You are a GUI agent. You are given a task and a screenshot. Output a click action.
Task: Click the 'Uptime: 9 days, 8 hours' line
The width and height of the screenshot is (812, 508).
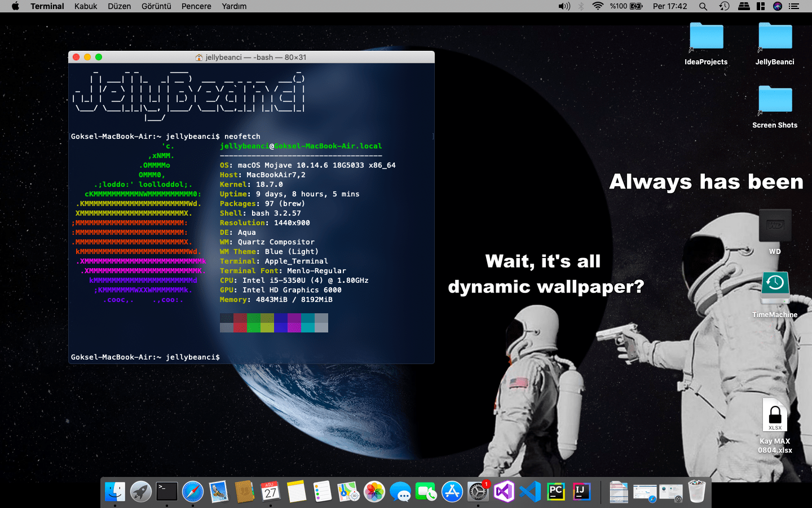290,194
